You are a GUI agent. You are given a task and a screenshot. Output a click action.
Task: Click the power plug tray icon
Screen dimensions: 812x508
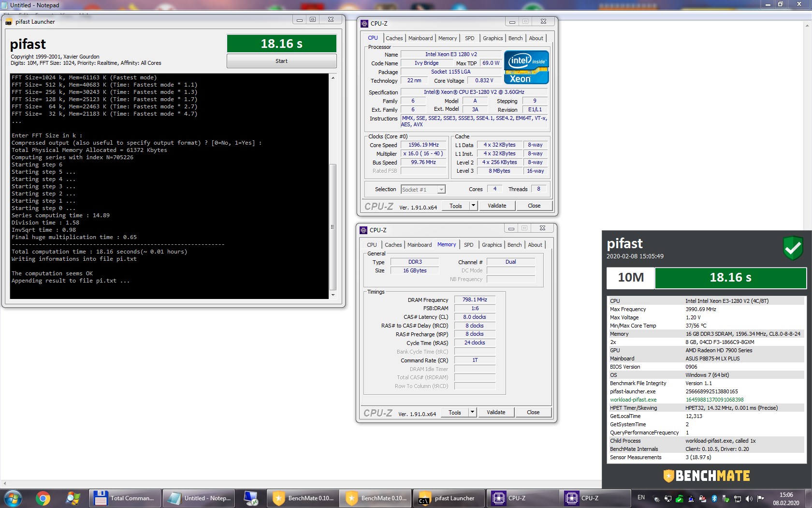pyautogui.click(x=656, y=498)
